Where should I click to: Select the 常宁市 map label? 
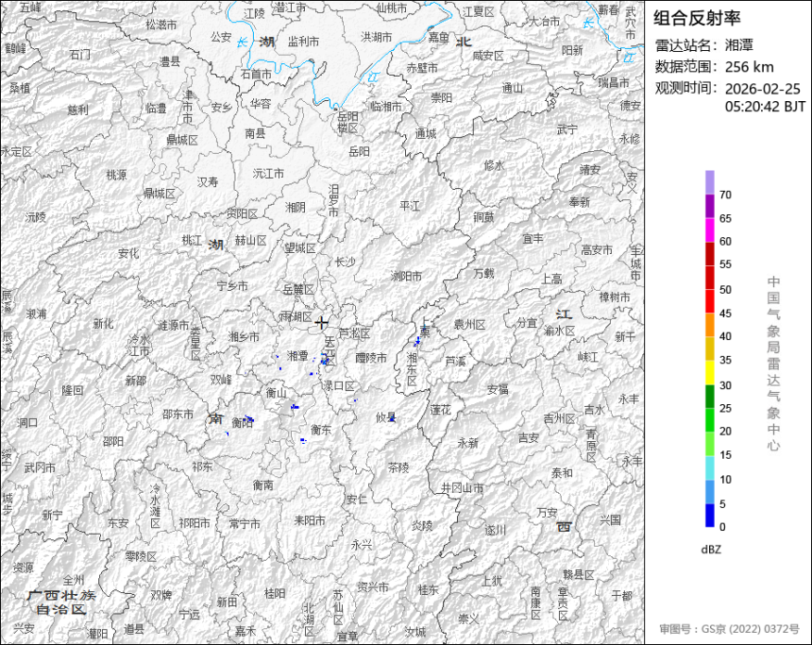[245, 524]
